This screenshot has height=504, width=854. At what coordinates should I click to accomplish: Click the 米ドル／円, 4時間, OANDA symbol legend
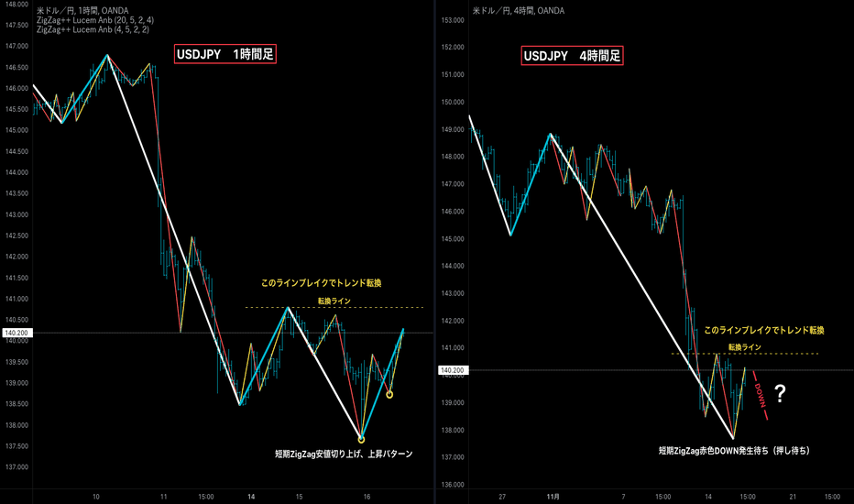(518, 10)
